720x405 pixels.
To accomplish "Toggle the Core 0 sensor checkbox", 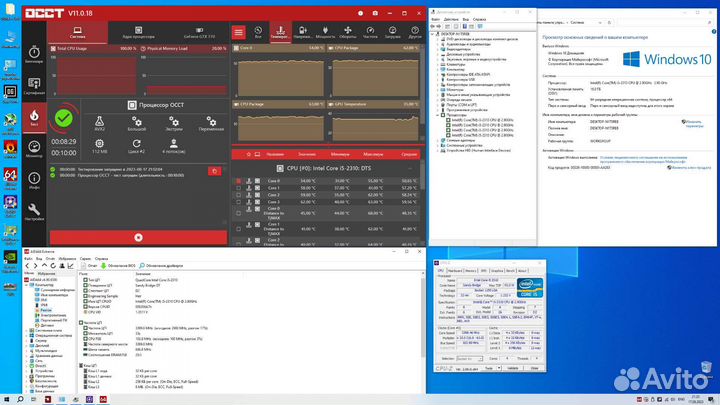I will point(237,180).
